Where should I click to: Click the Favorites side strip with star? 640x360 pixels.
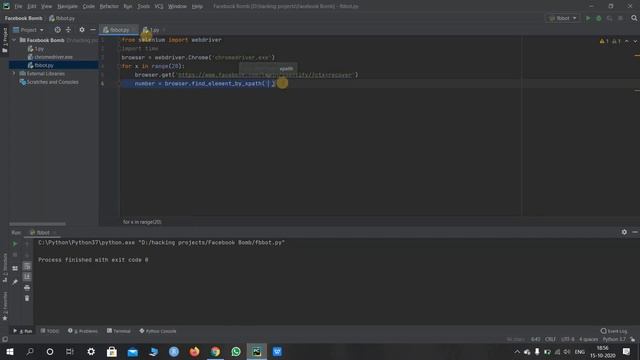coord(5,306)
